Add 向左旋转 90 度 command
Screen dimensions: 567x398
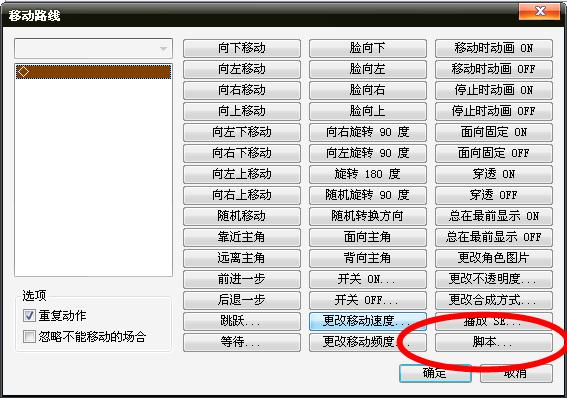click(368, 153)
